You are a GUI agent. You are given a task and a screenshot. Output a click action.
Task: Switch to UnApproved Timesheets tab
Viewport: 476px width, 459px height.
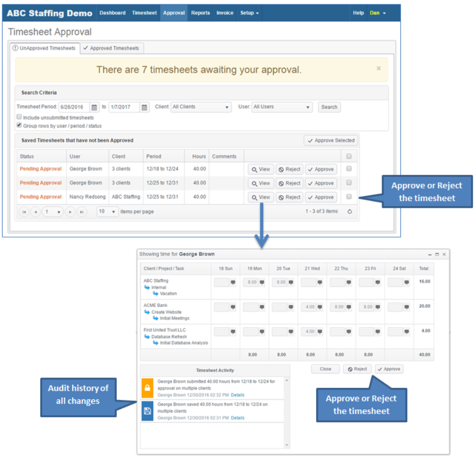[x=45, y=48]
